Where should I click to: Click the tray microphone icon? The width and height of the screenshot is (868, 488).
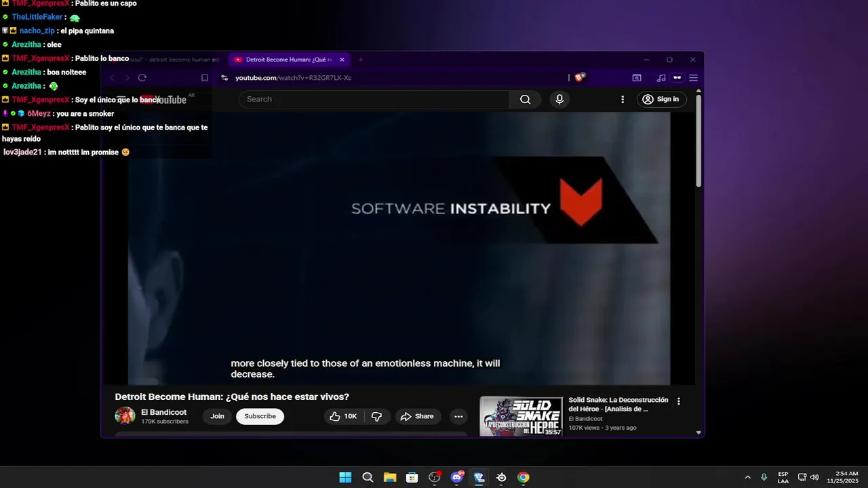764,477
